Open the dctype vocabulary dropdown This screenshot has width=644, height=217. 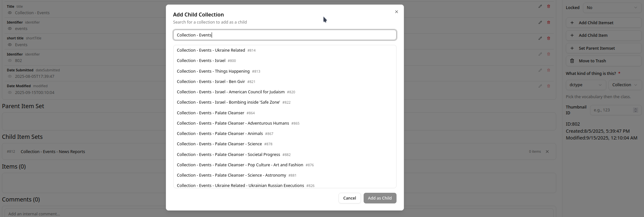[x=586, y=85]
